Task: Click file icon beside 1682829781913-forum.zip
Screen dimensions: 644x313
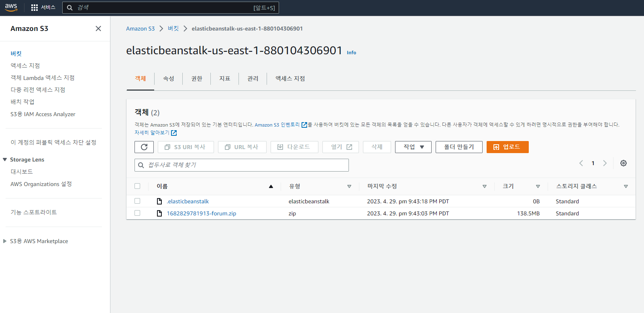Action: [x=159, y=213]
